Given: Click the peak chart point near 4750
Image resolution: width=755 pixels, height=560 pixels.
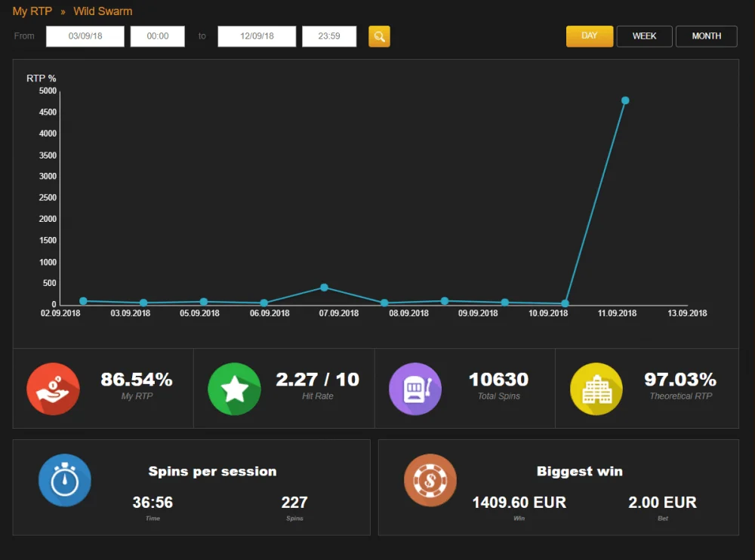Looking at the screenshot, I should point(625,100).
